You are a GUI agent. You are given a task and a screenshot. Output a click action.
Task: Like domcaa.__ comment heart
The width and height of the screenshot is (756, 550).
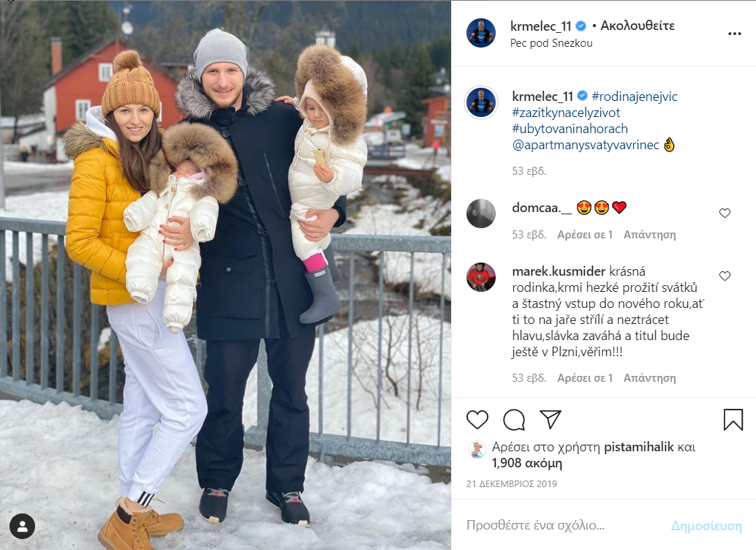(x=725, y=214)
